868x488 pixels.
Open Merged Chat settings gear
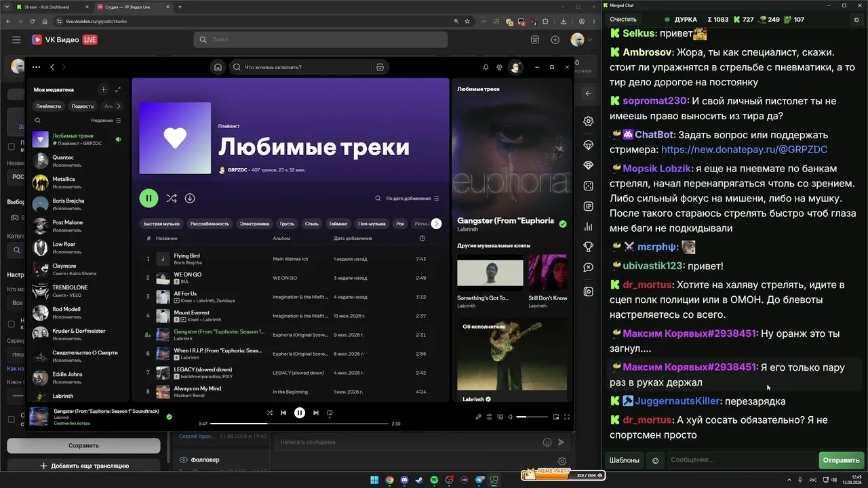(856, 20)
